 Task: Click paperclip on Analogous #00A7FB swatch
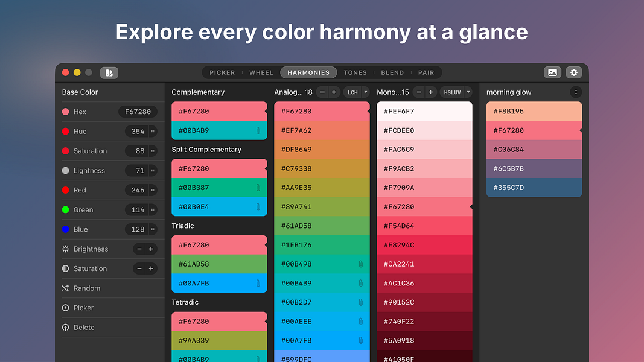click(x=360, y=340)
